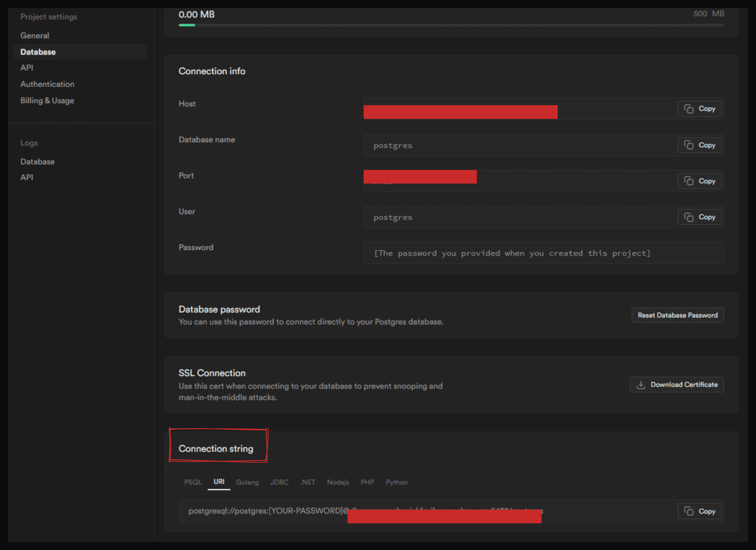This screenshot has width=756, height=550.
Task: Switch to the PSQL tab
Action: tap(193, 482)
